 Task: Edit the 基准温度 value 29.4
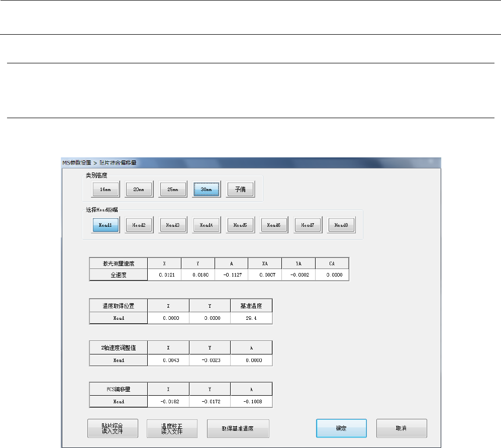coord(251,318)
